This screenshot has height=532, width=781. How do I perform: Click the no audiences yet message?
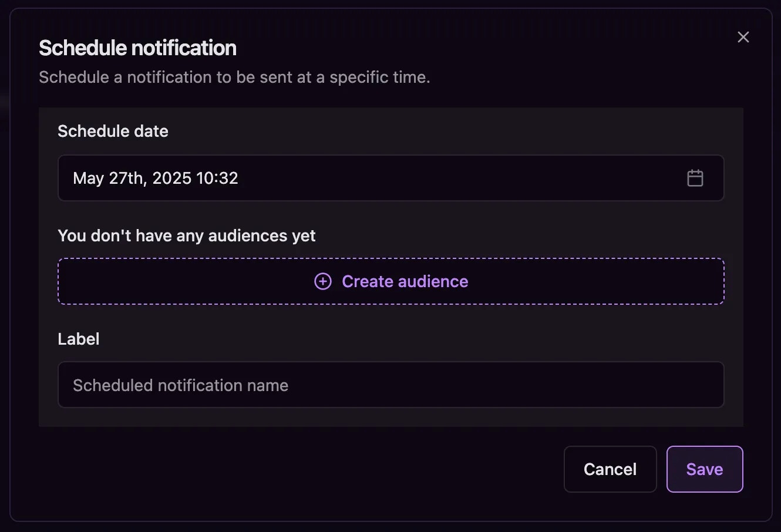(x=187, y=235)
